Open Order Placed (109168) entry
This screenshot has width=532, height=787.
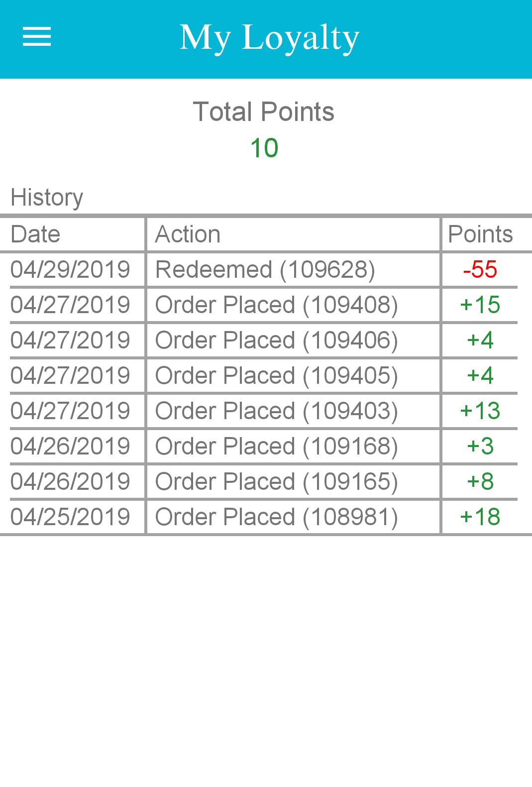click(277, 447)
